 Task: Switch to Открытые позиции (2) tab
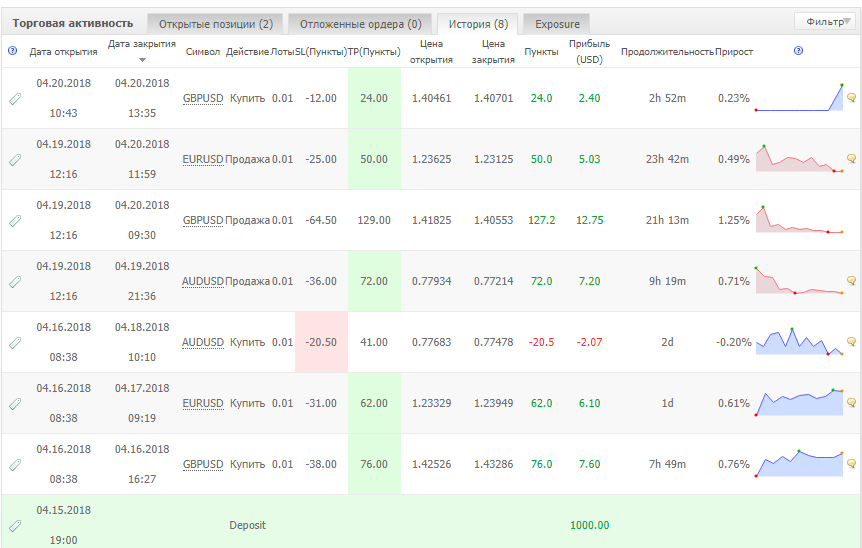pyautogui.click(x=215, y=24)
